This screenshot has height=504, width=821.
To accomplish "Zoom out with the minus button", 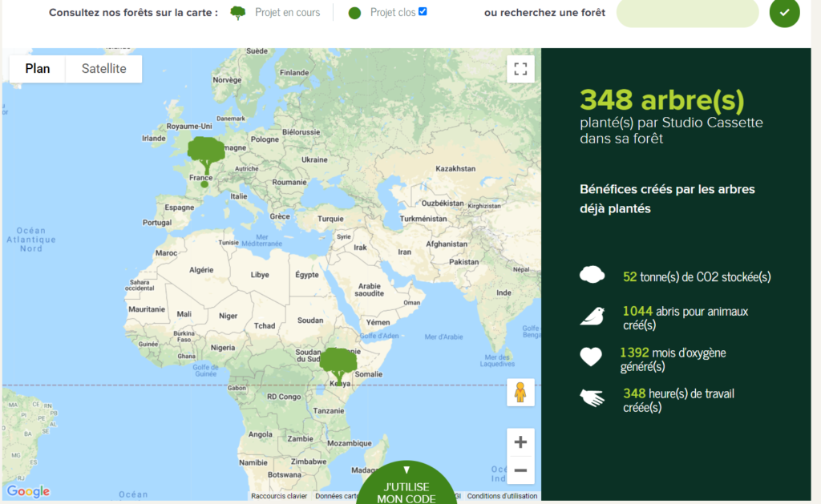I will (x=520, y=471).
